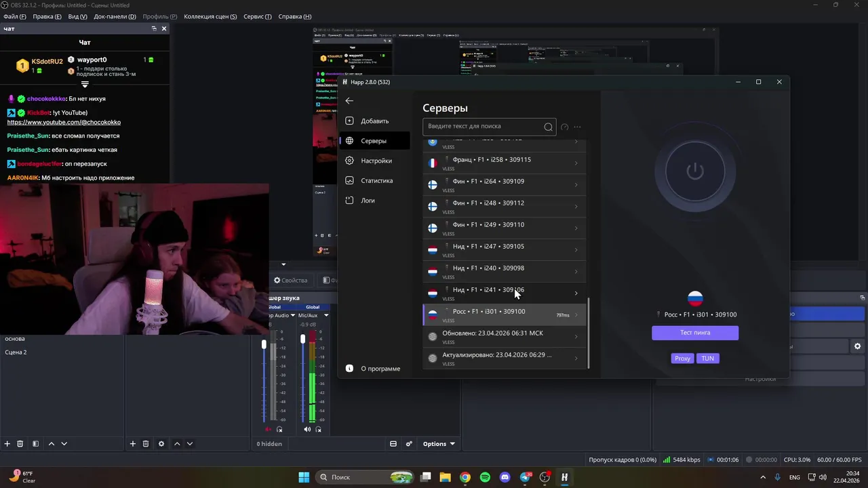Open Discord from the taskbar
This screenshot has height=488, width=868.
[505, 477]
